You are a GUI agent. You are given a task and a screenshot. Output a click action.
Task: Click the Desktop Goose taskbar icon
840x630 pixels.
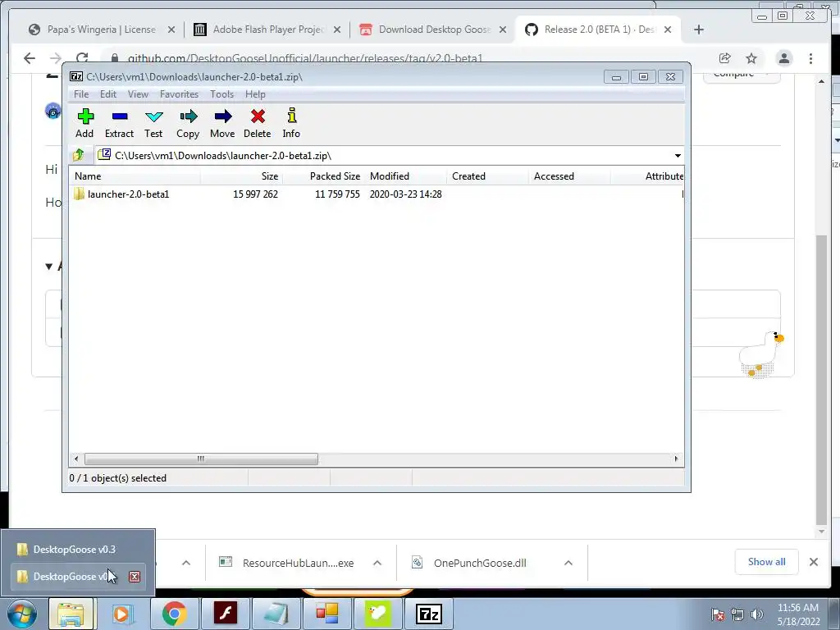tap(377, 614)
